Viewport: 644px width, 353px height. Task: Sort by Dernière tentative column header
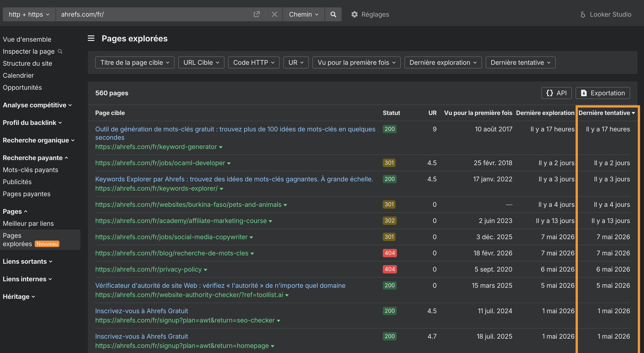[607, 113]
